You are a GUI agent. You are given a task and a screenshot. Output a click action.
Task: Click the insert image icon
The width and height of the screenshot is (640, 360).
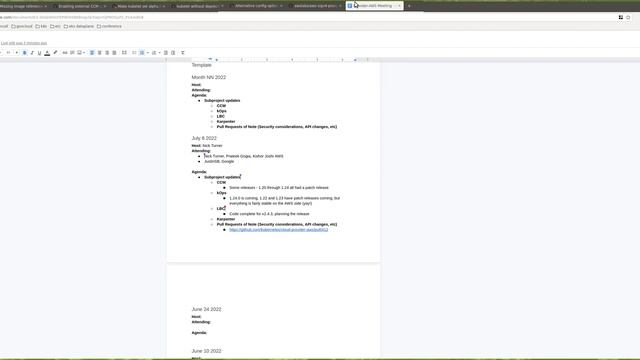79,53
